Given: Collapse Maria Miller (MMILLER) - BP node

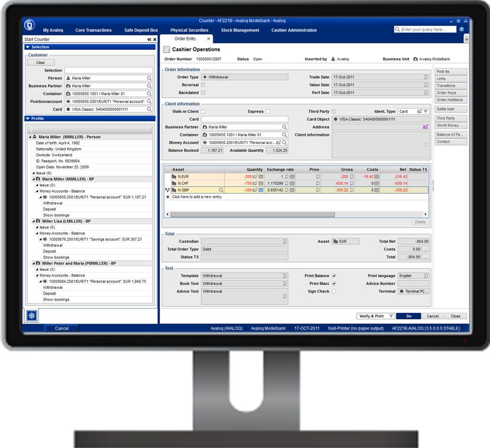Looking at the screenshot, I should point(33,179).
